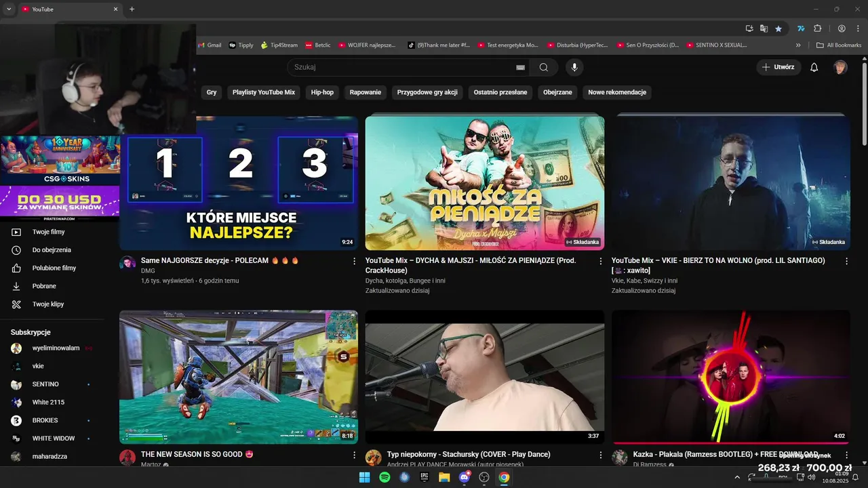
Task: Open options for THE NEW SEASON video
Action: tap(354, 455)
